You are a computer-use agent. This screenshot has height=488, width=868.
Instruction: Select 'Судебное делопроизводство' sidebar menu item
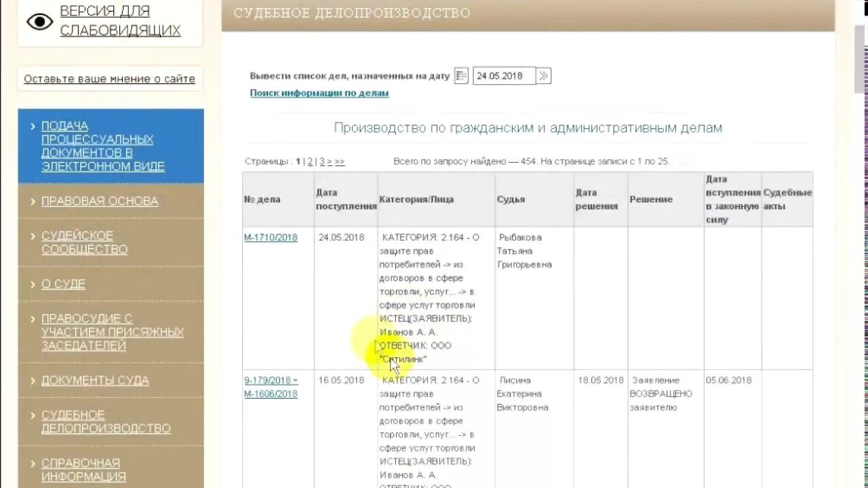click(111, 422)
